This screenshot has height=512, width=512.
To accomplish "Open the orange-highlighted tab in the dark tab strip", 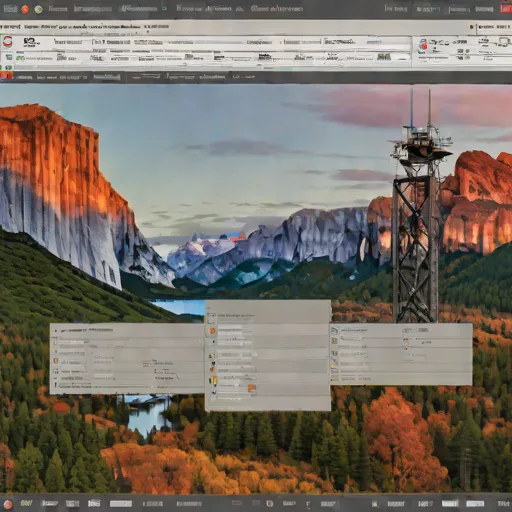I will point(243,77).
